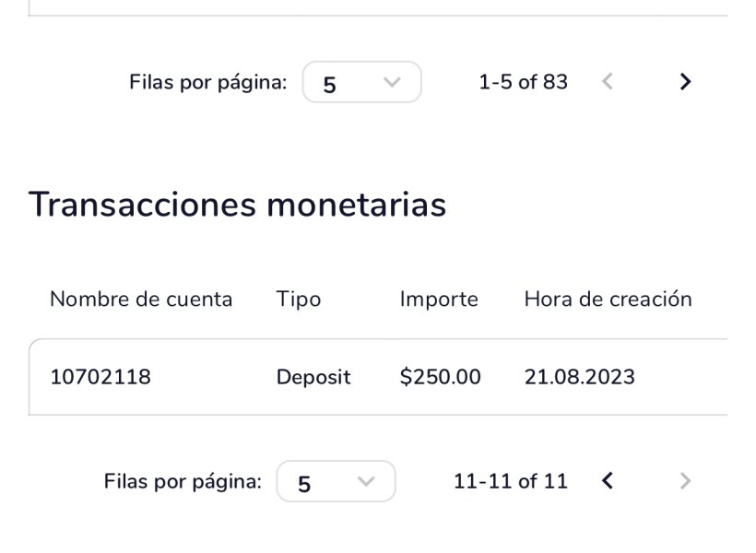Click the Deposit transaction type cell
Viewport: 756px width, 553px height.
pyautogui.click(x=313, y=377)
